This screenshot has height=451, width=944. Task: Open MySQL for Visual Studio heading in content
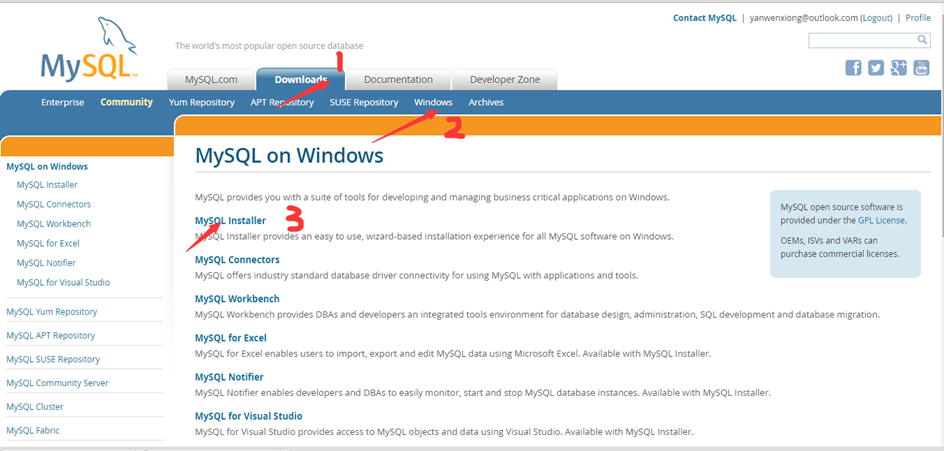pos(249,416)
